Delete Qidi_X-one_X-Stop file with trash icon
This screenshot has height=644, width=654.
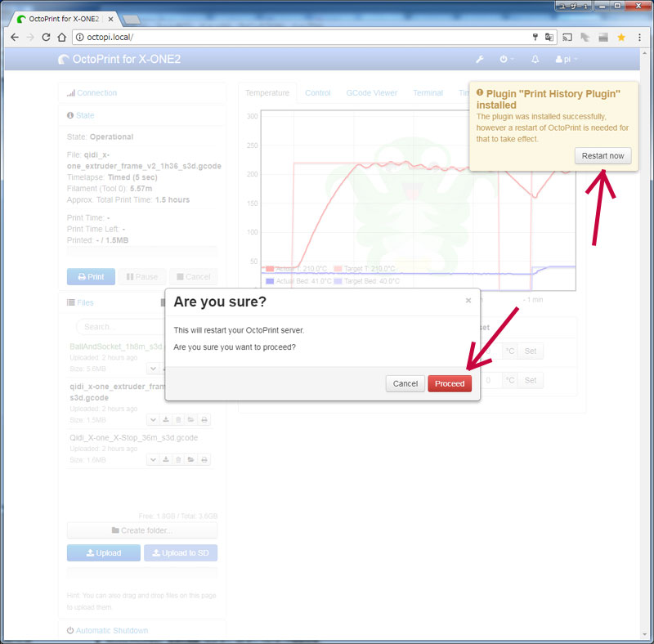pos(178,459)
